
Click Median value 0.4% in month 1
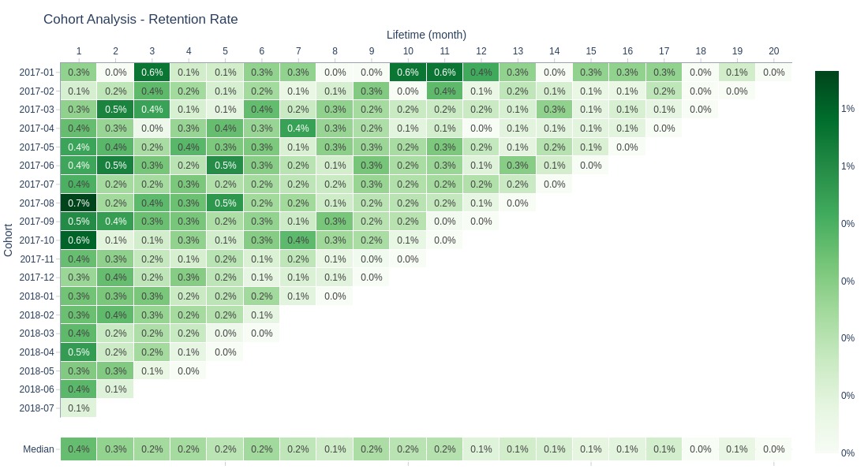point(79,449)
